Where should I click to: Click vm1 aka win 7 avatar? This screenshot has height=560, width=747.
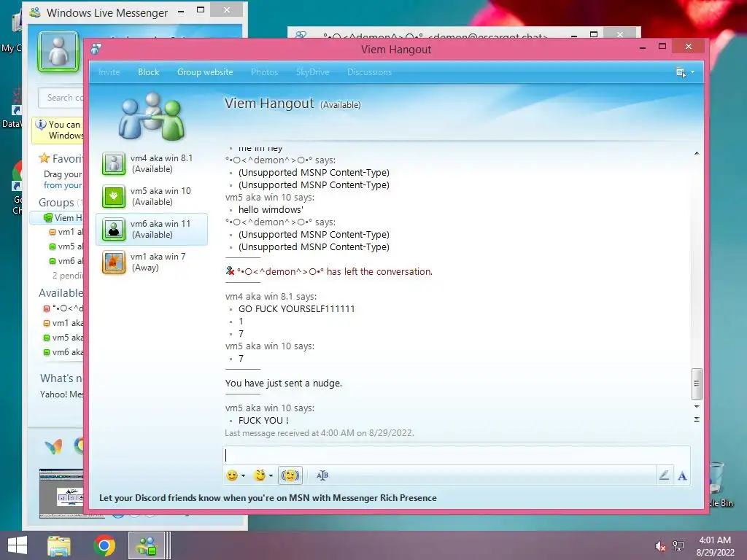[x=114, y=262]
